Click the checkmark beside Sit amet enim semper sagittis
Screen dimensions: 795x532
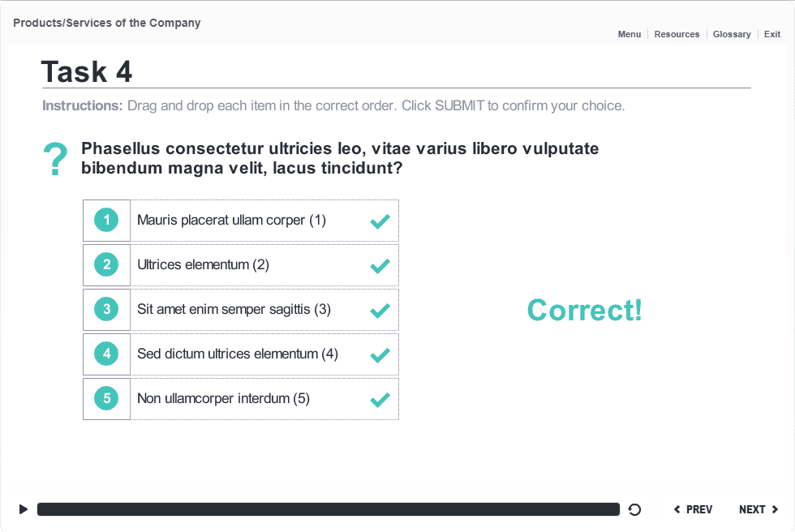(x=380, y=309)
